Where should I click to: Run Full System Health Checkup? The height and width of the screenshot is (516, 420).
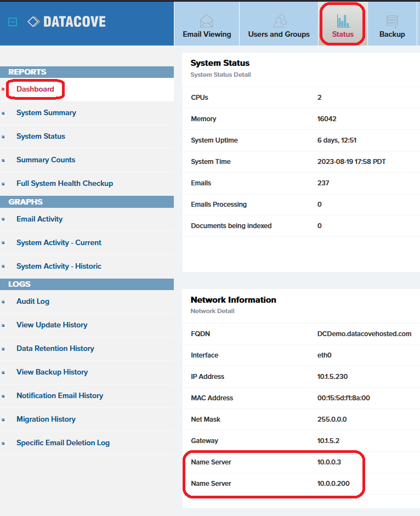tap(65, 184)
